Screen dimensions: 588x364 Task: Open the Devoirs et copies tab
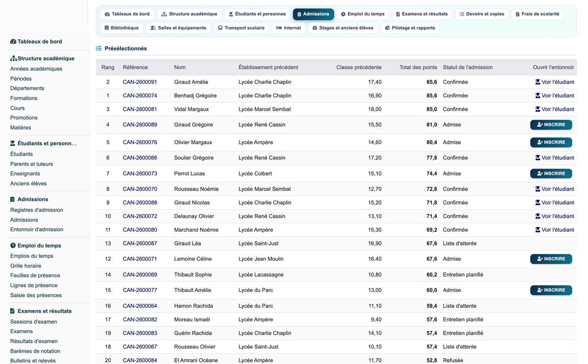pyautogui.click(x=482, y=14)
